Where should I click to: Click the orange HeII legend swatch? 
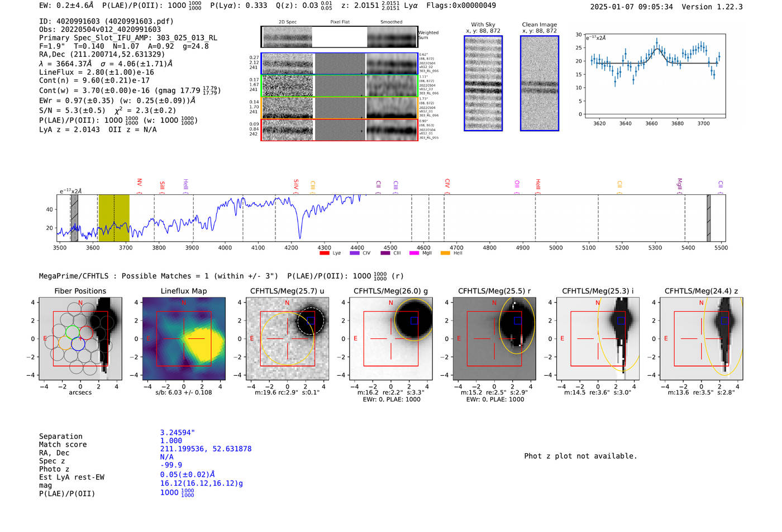coord(445,253)
